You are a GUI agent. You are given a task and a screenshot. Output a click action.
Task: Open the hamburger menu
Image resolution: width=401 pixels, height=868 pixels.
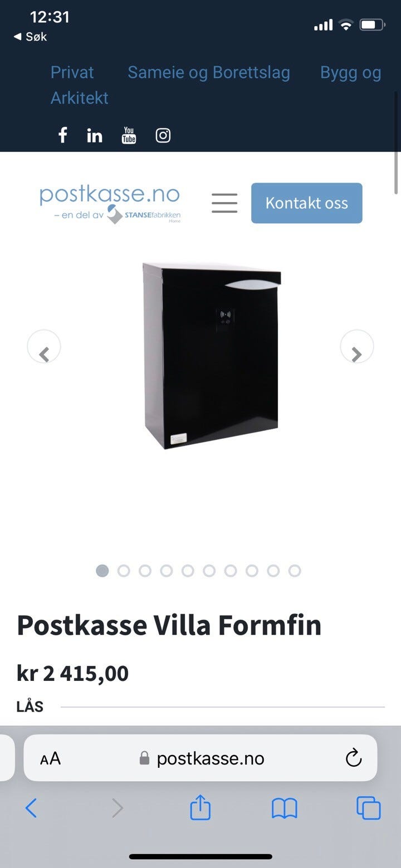224,203
